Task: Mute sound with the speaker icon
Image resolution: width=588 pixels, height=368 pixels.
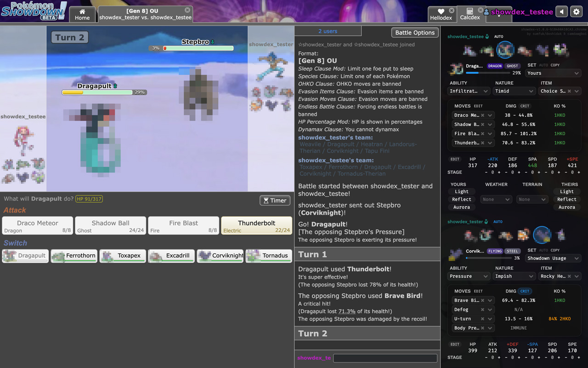Action: pyautogui.click(x=561, y=12)
